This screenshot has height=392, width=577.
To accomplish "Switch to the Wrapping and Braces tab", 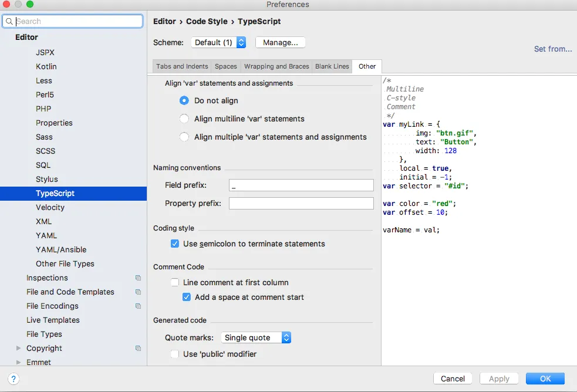I will click(x=276, y=66).
